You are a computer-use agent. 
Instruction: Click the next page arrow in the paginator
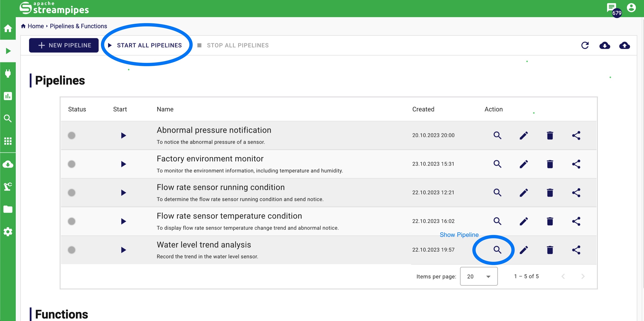583,276
